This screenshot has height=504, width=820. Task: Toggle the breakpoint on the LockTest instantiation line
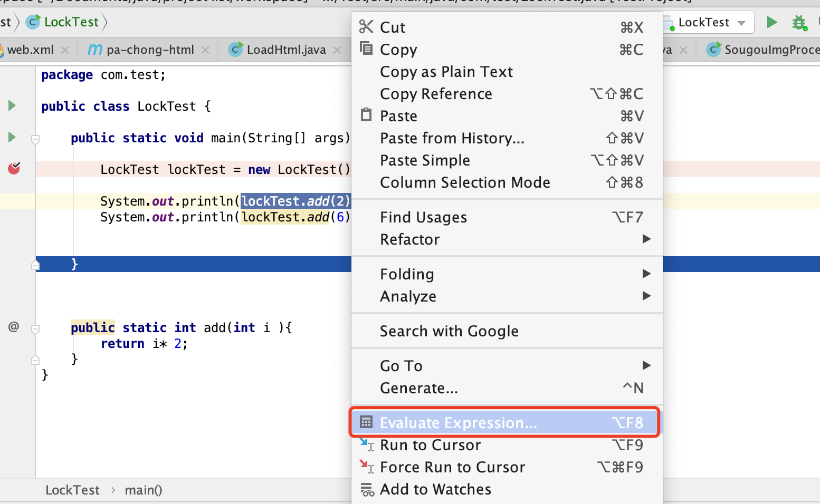click(13, 169)
